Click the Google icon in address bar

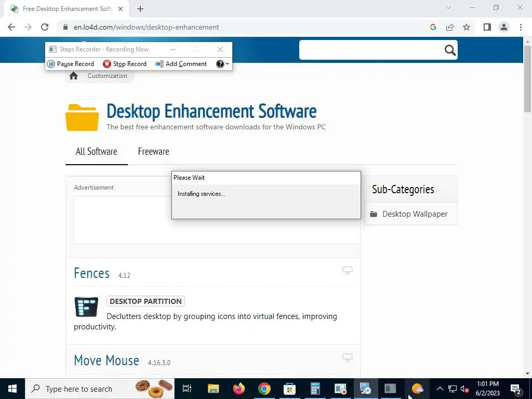(433, 27)
